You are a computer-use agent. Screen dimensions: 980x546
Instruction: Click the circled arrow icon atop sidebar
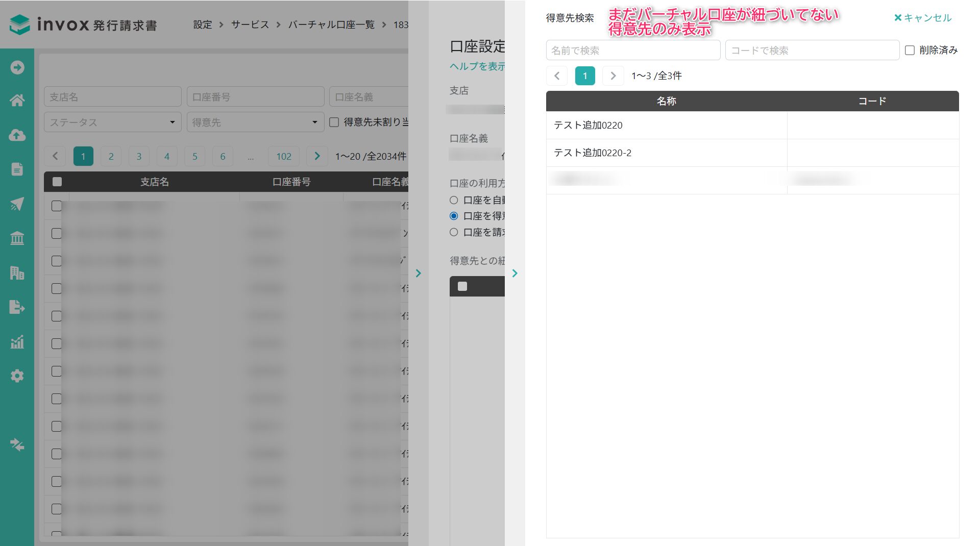[x=17, y=67]
